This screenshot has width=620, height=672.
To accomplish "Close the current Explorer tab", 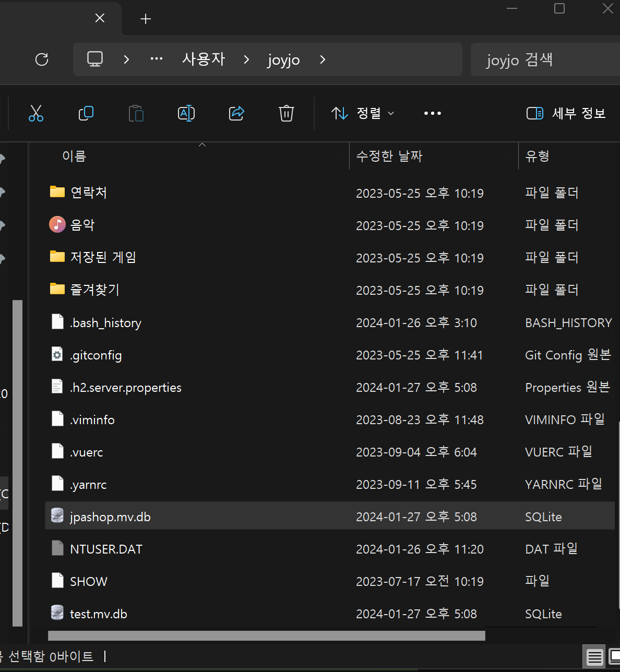I will point(100,18).
